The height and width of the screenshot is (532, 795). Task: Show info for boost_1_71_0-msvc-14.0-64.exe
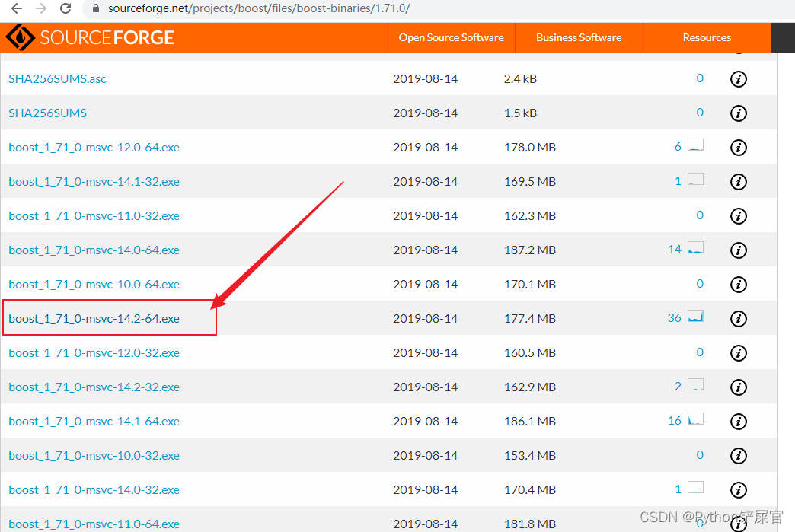pyautogui.click(x=738, y=250)
